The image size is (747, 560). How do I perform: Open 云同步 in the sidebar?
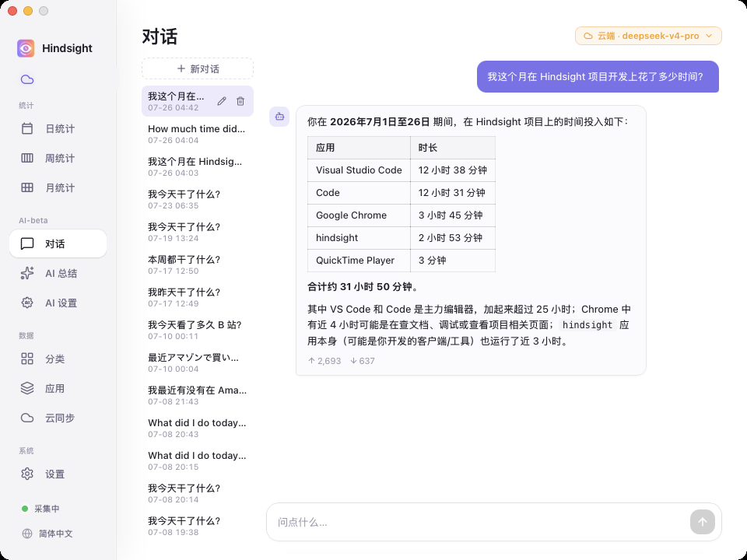(58, 418)
